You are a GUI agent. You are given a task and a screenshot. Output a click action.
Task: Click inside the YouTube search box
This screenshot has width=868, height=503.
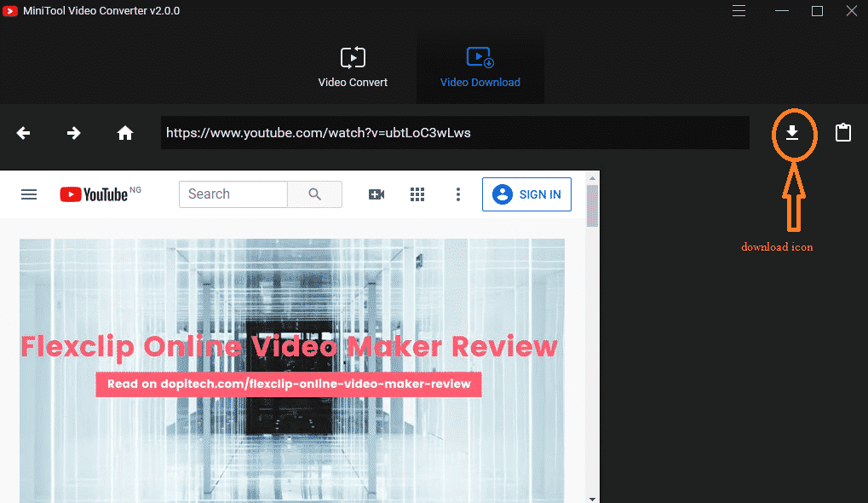pyautogui.click(x=233, y=194)
